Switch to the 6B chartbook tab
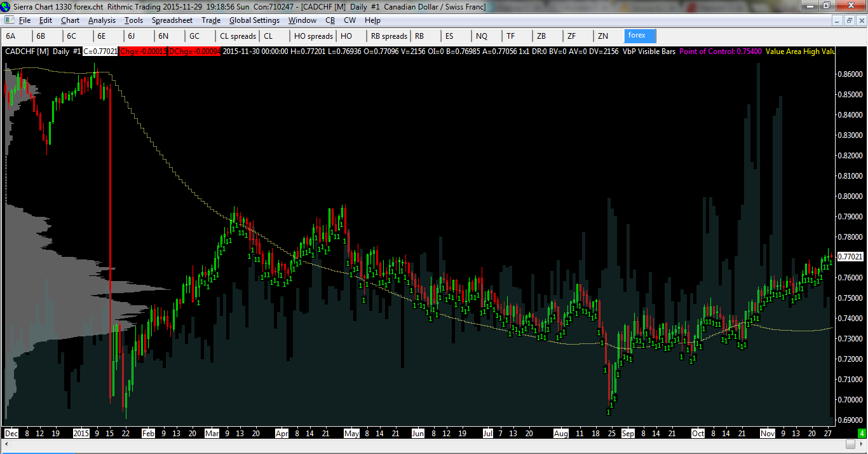 pos(47,36)
